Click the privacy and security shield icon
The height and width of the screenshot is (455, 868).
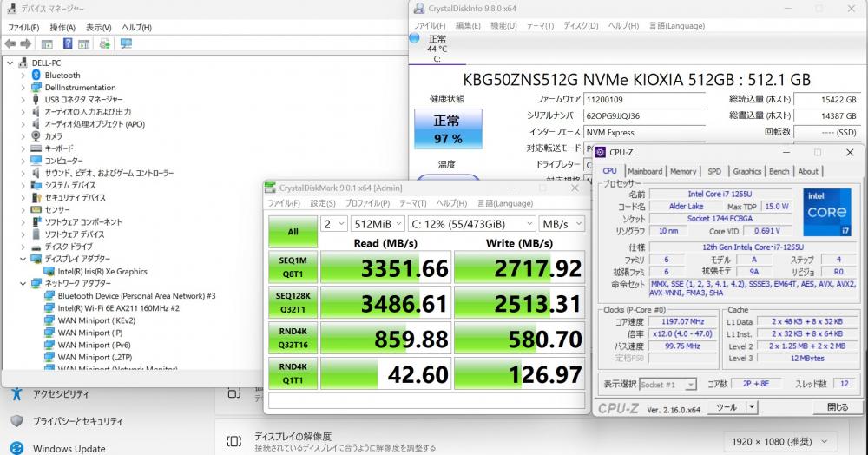coord(16,421)
